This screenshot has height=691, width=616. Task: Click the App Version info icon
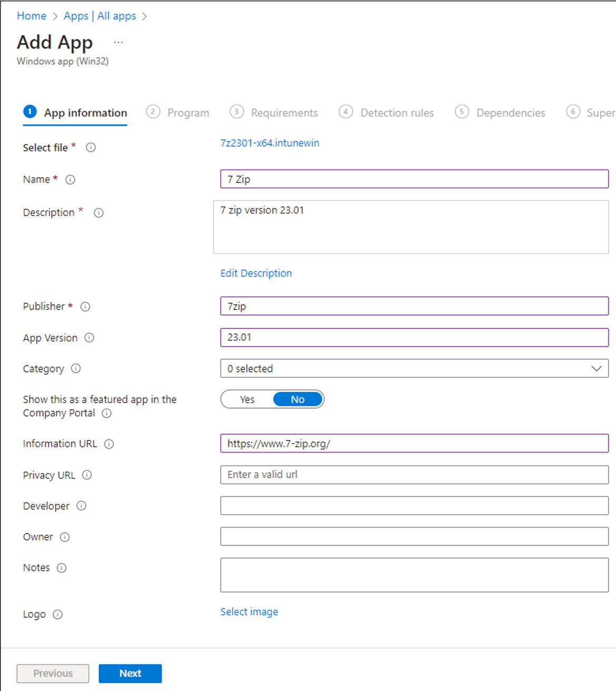[90, 338]
